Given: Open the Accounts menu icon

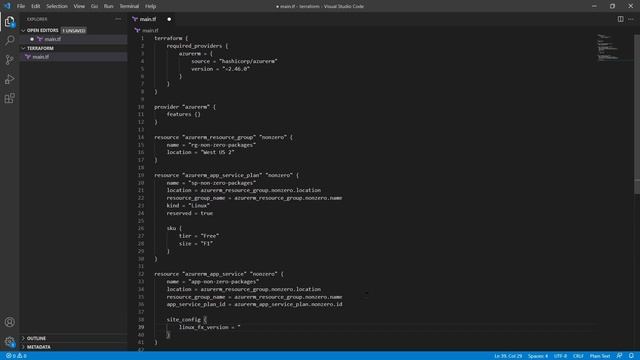Looking at the screenshot, I should coord(9,322).
